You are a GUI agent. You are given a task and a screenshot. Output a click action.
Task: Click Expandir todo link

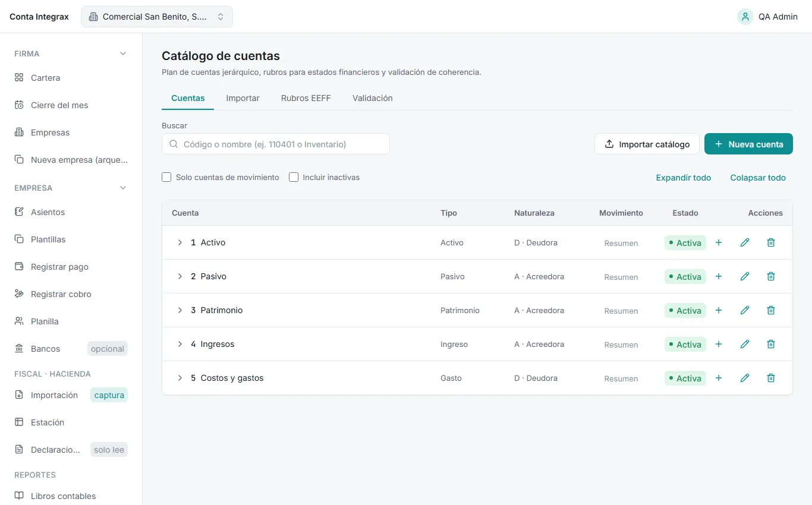pyautogui.click(x=684, y=178)
